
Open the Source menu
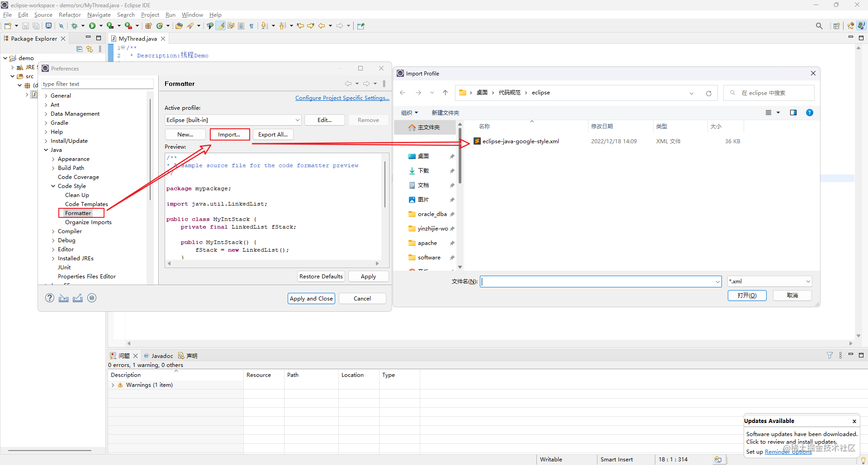coord(43,14)
